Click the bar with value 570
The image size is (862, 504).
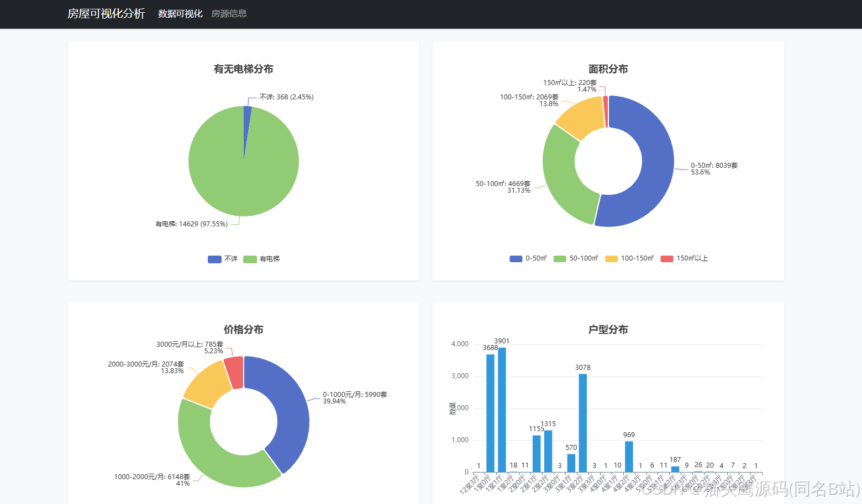[571, 463]
